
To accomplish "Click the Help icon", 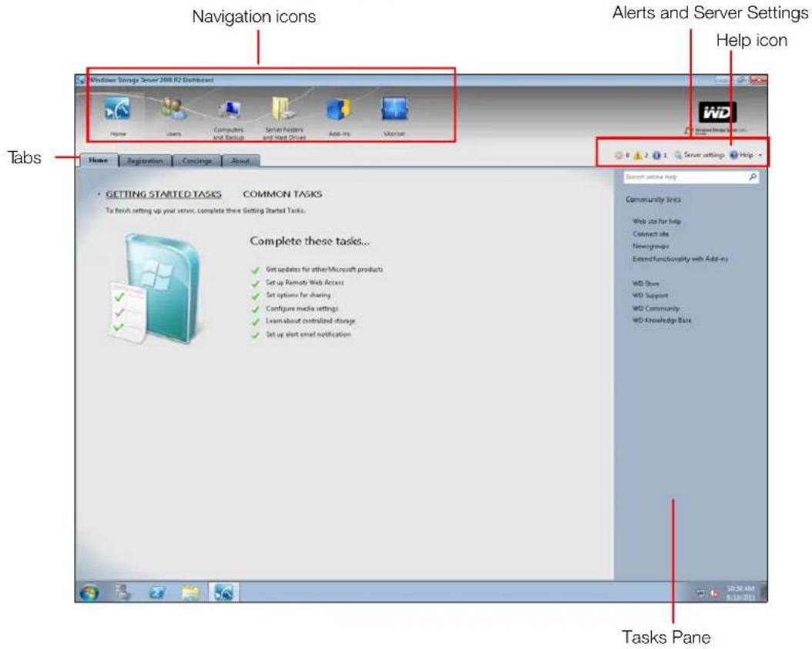I will (733, 155).
